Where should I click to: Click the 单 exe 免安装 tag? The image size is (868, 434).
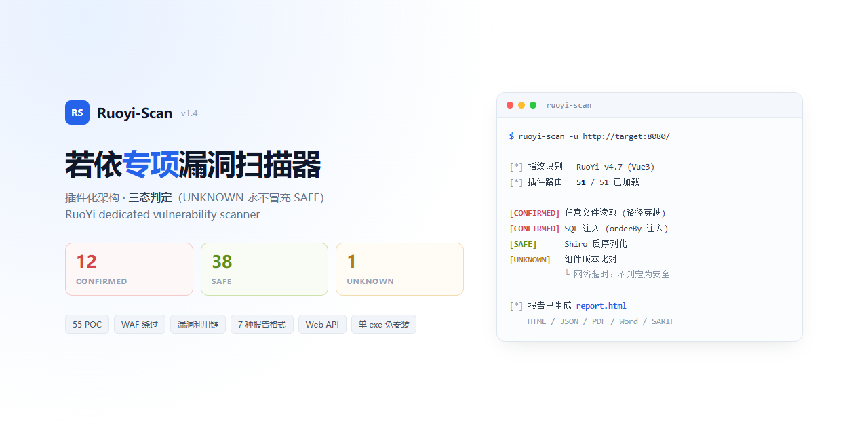point(384,324)
